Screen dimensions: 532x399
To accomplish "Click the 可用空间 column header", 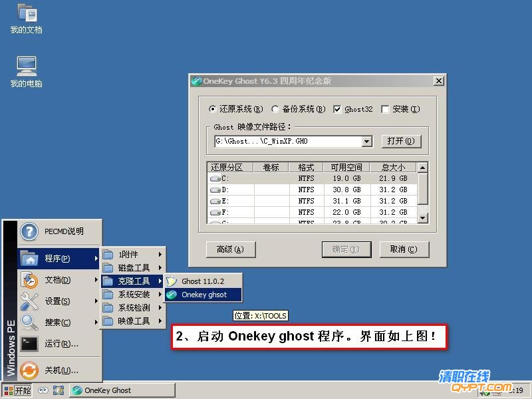I will pyautogui.click(x=346, y=168).
